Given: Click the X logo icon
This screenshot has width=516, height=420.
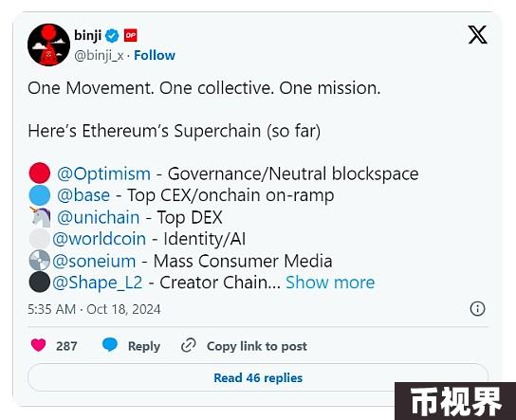Looking at the screenshot, I should click(x=477, y=35).
